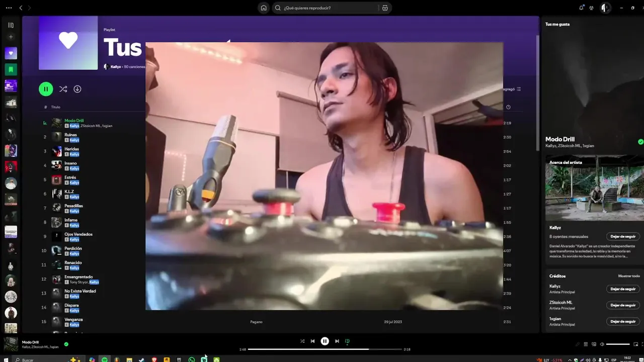
Task: Select the track Pesadillas
Action: point(73,206)
